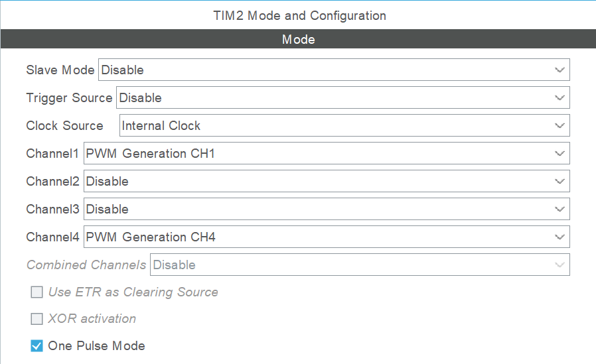Click the Mode section header bar
Image resolution: width=596 pixels, height=364 pixels.
[x=298, y=39]
